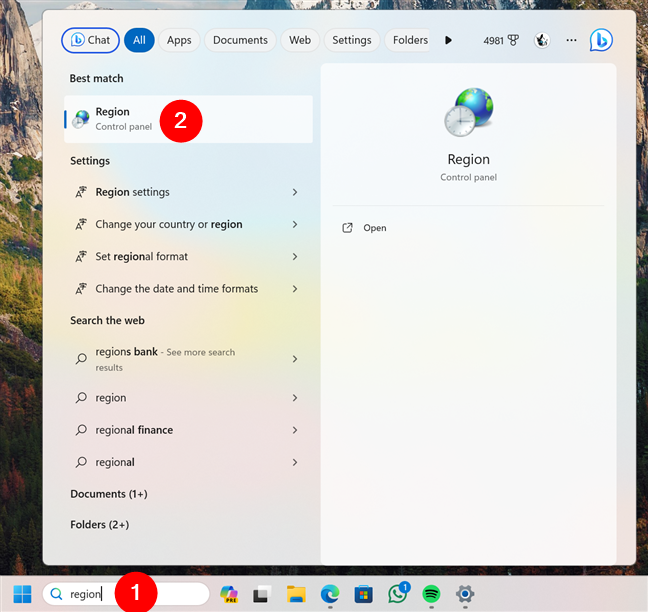
Task: Launch Microsoft Edge from the taskbar
Action: (x=330, y=594)
